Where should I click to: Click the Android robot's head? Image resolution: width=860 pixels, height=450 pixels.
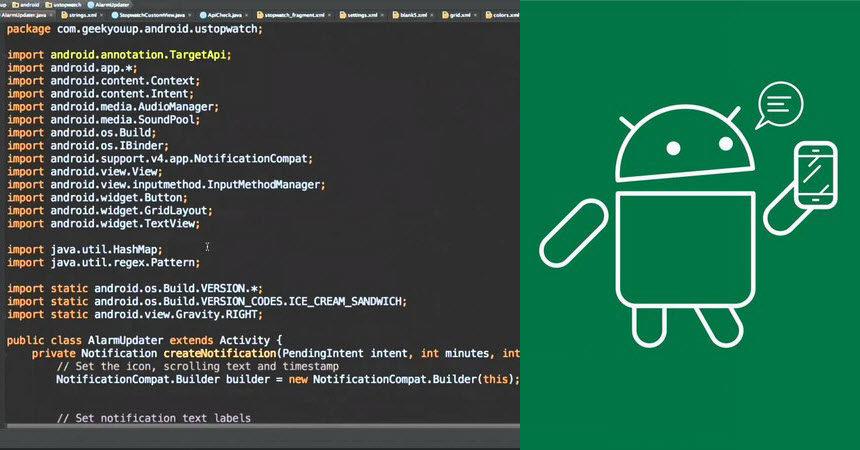point(684,144)
